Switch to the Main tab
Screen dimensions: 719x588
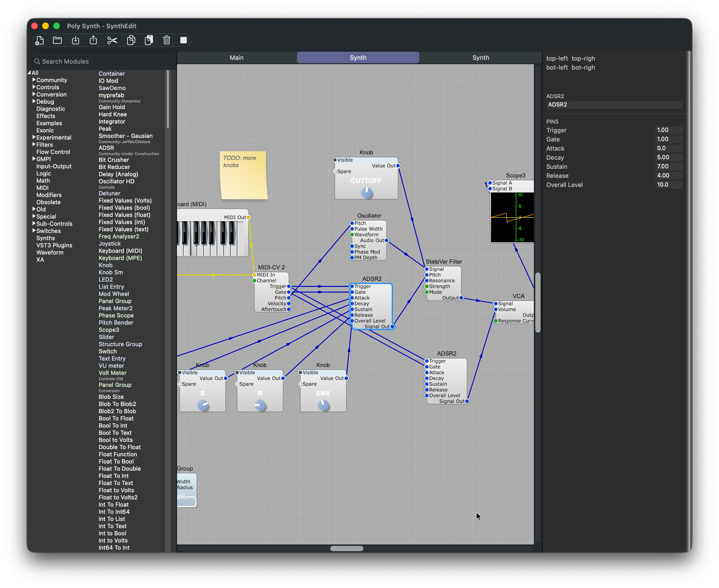tap(236, 58)
